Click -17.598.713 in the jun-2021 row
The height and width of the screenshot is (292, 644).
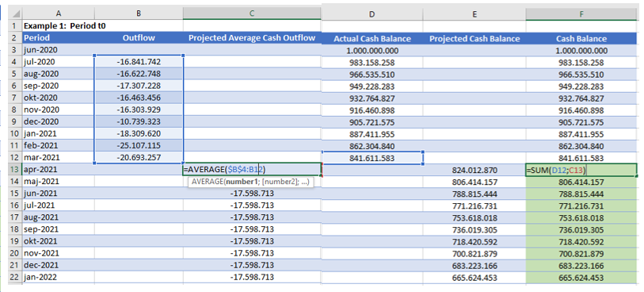click(x=252, y=193)
